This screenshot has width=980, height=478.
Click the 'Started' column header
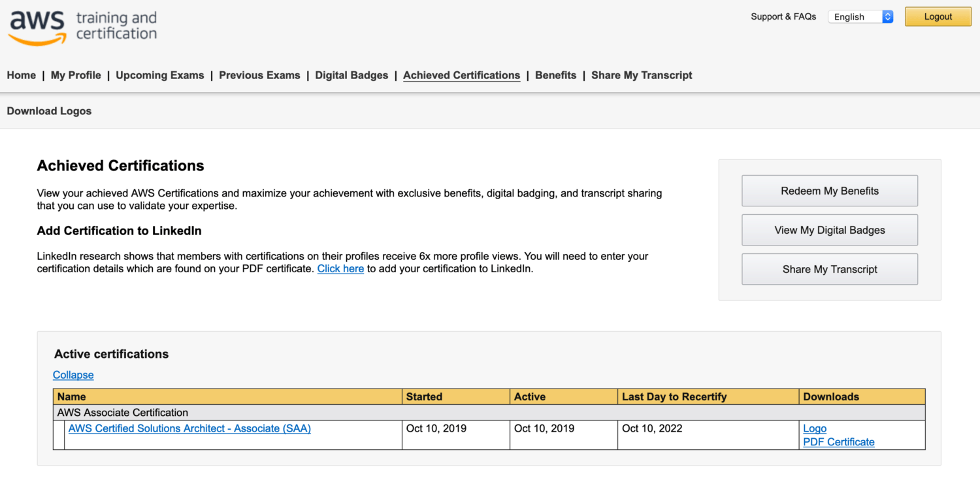pyautogui.click(x=456, y=396)
